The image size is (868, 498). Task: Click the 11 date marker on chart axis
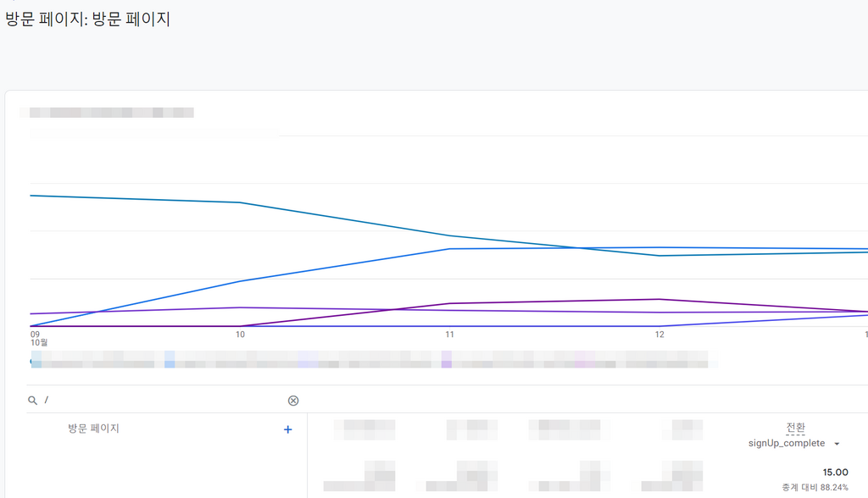(449, 335)
